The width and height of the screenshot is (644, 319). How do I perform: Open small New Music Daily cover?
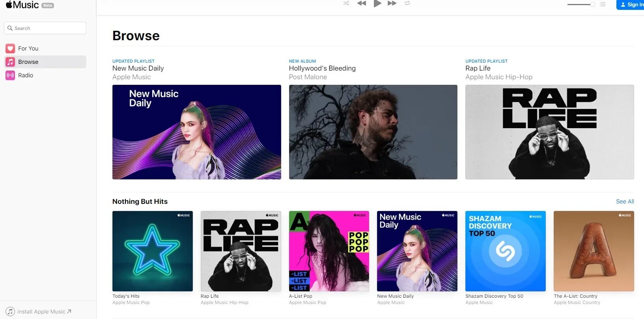coord(417,251)
